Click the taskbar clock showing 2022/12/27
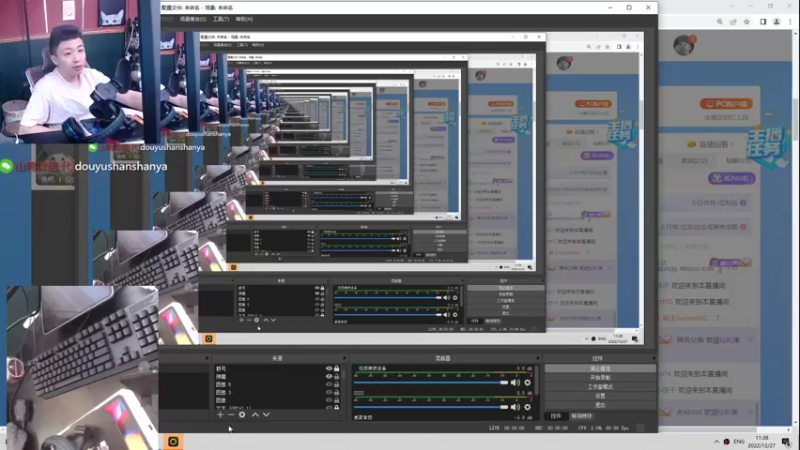800x450 pixels. click(762, 442)
